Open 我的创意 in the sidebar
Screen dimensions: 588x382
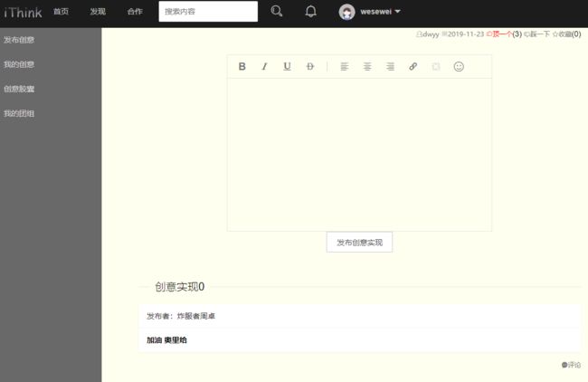[19, 64]
